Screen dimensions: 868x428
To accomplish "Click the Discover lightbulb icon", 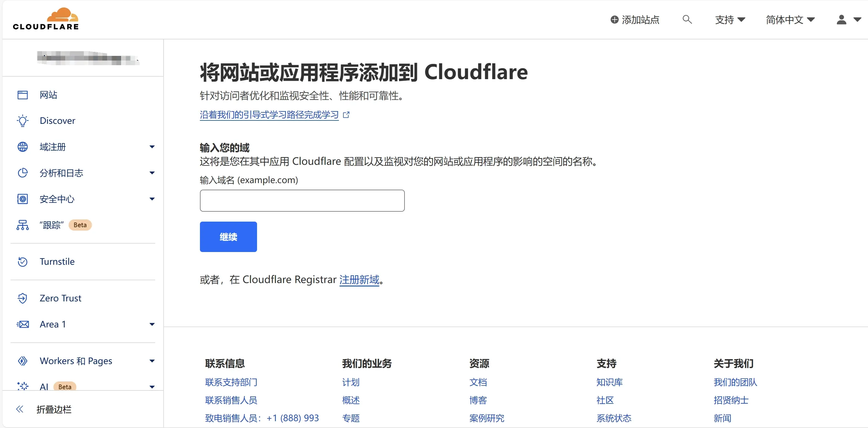I will (23, 121).
